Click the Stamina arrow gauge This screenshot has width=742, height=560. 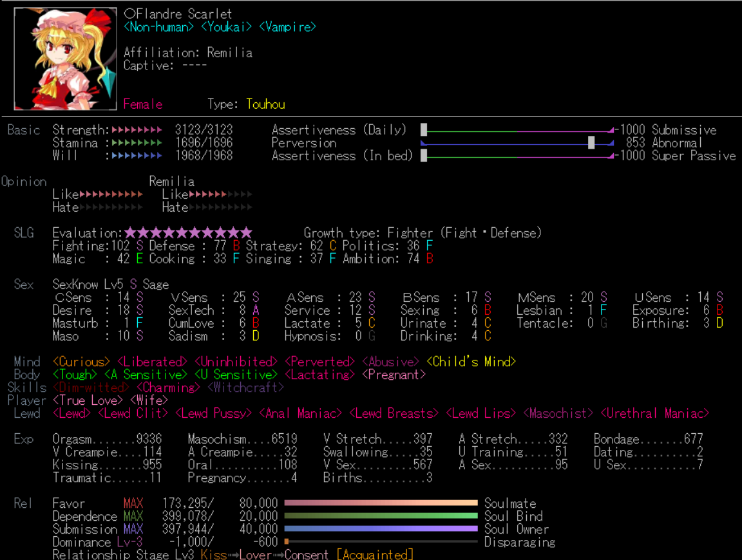coord(137,142)
